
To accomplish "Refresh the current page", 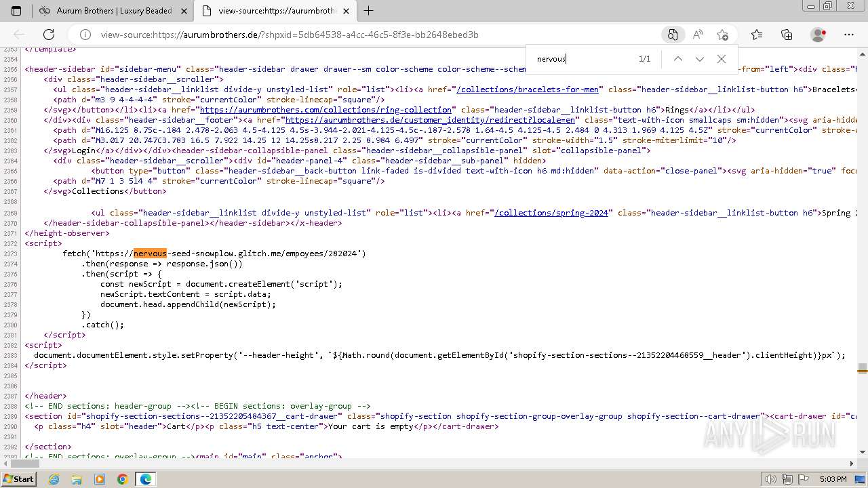I will tap(49, 35).
